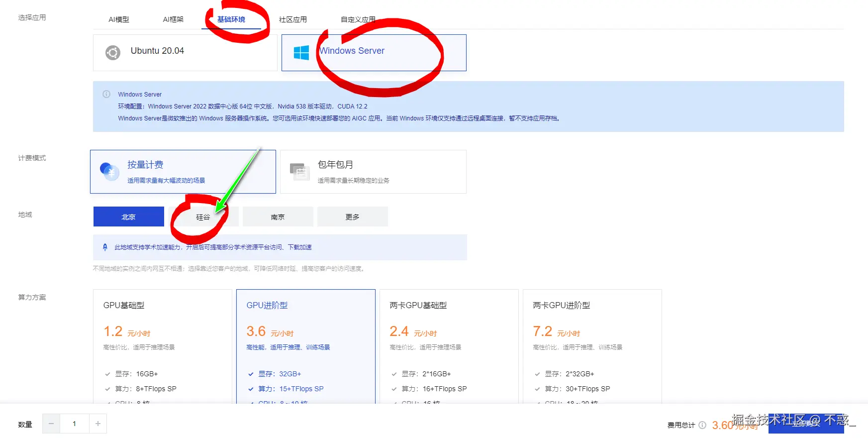This screenshot has width=868, height=439.
Task: Click the Windows Server 2022 environment config line
Action: (243, 107)
